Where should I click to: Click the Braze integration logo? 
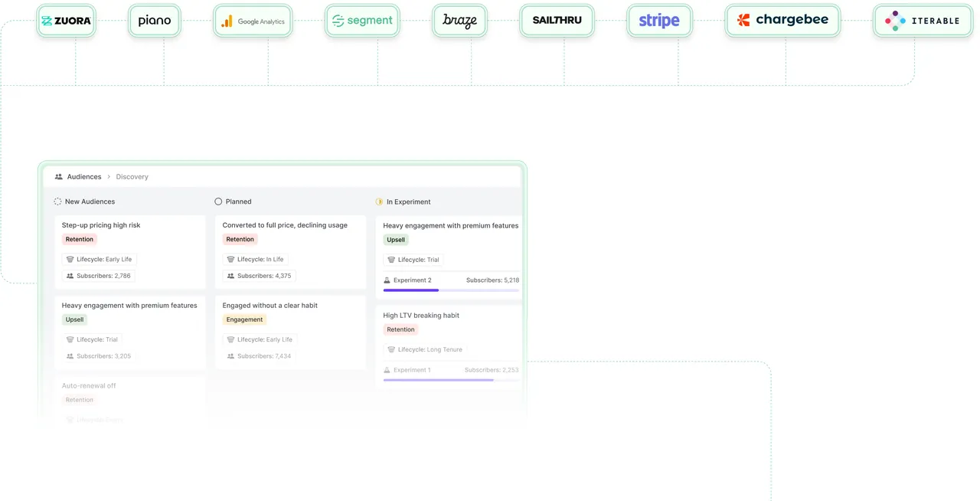(x=459, y=21)
